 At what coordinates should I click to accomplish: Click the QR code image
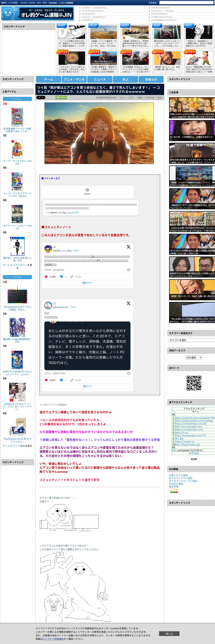(194, 383)
